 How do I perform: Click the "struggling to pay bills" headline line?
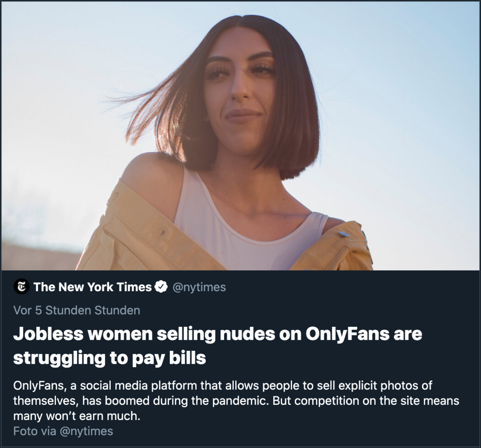(109, 358)
